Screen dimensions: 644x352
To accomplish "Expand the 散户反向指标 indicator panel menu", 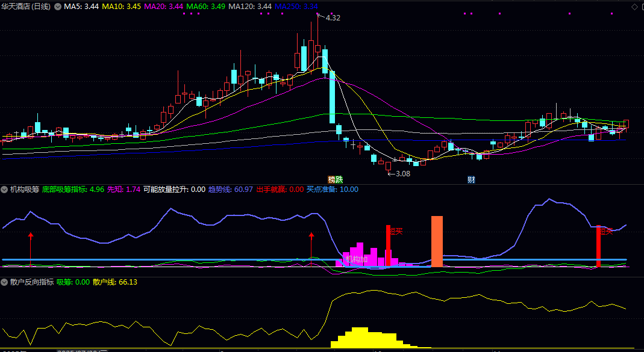I will (x=4, y=282).
